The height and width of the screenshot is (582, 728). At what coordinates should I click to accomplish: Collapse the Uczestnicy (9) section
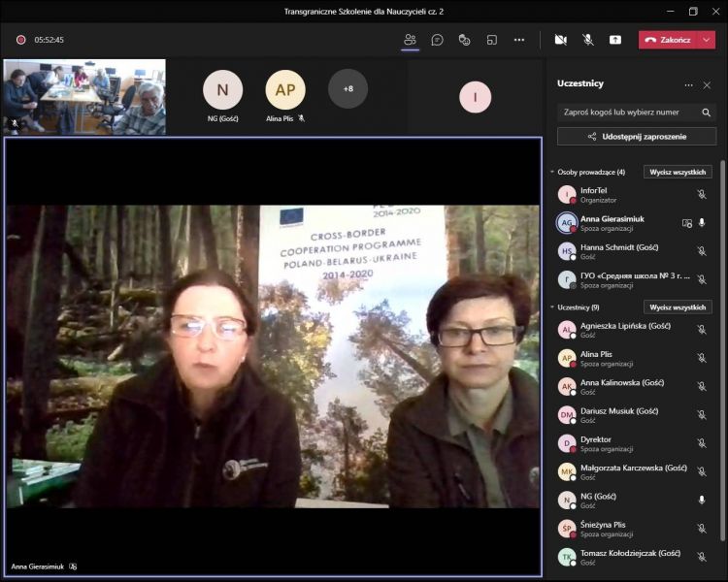(552, 307)
